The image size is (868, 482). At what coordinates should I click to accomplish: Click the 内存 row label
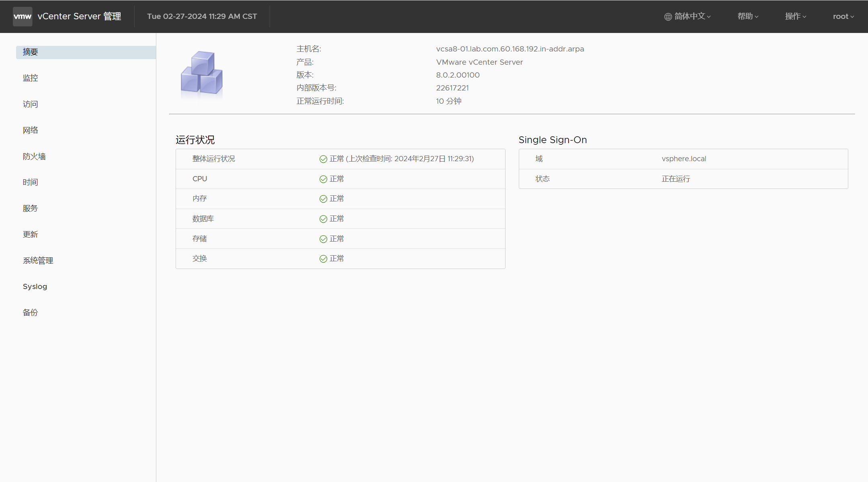[200, 199]
